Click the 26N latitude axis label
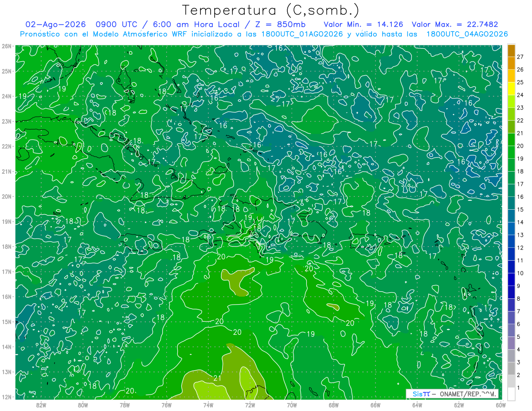This screenshot has width=532, height=411. [x=7, y=46]
